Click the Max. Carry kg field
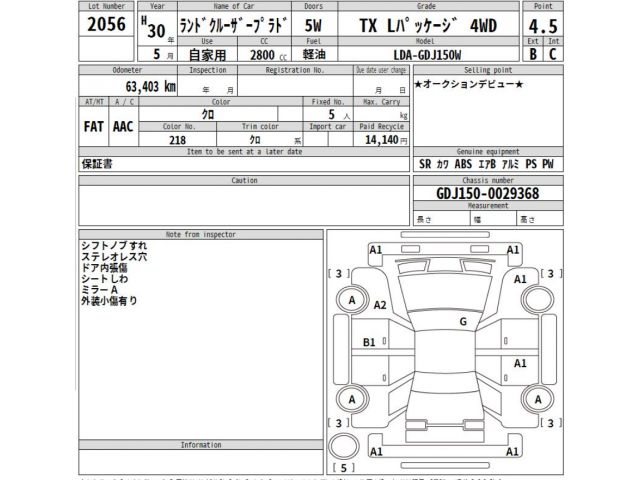The image size is (640, 480). click(381, 114)
